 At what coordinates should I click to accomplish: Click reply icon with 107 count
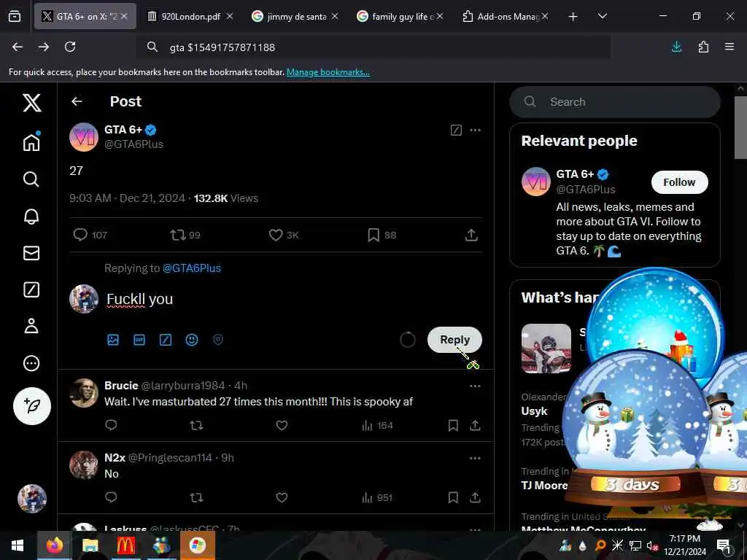90,235
